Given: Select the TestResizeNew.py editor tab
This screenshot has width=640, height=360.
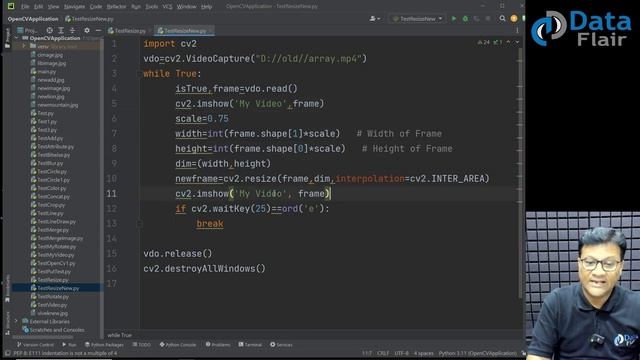Looking at the screenshot, I should (x=183, y=31).
